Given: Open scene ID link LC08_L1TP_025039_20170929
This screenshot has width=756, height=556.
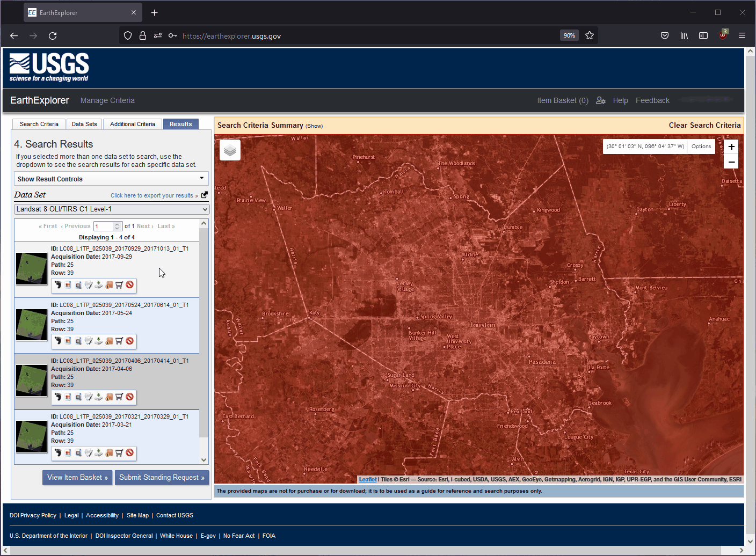Looking at the screenshot, I should 124,248.
